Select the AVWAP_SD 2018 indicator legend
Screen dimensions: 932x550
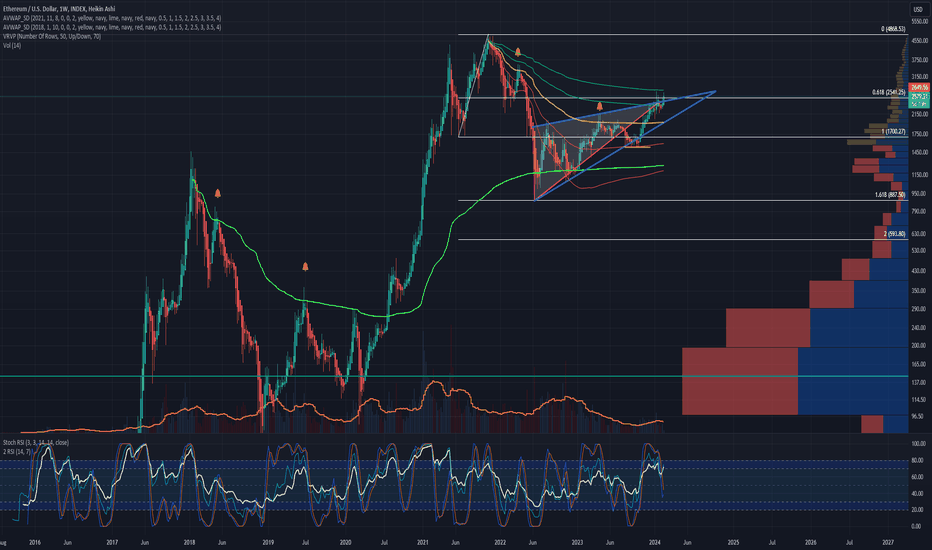[x=112, y=27]
